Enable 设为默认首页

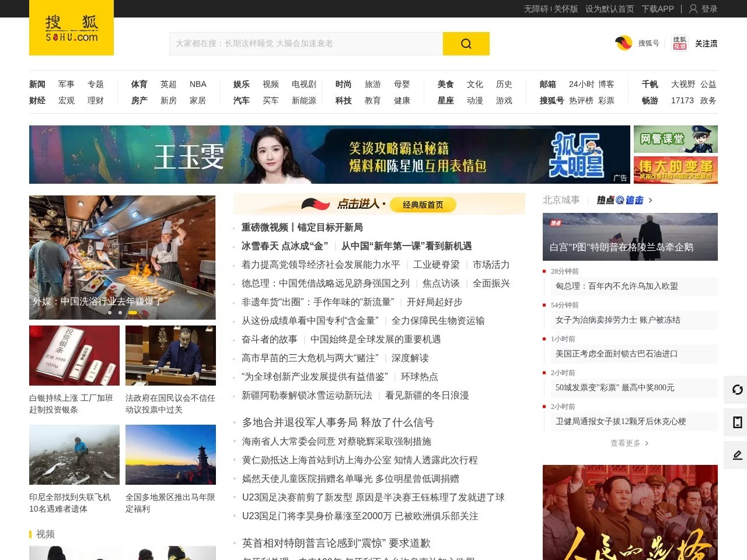[x=609, y=9]
